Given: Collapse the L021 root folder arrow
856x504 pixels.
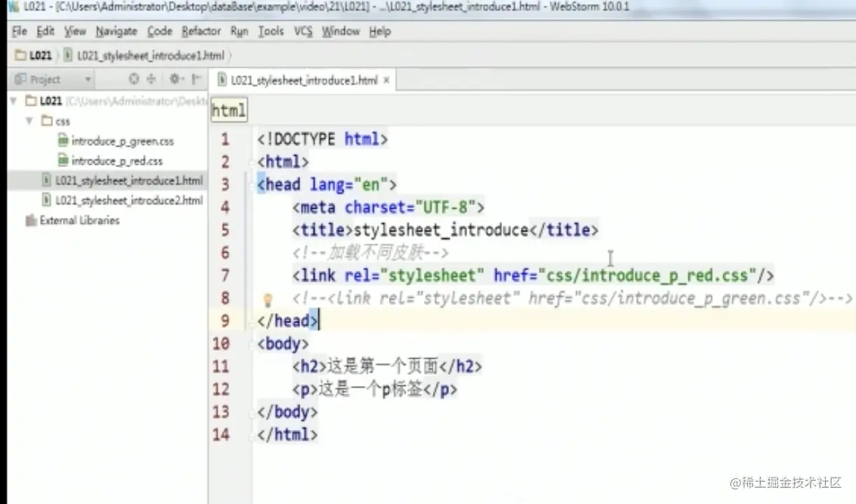Looking at the screenshot, I should pyautogui.click(x=14, y=101).
